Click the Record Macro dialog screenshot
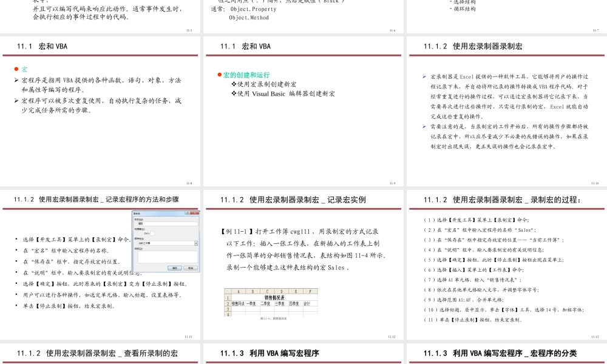Image resolution: width=607 pixels, height=364 pixels. click(165, 241)
